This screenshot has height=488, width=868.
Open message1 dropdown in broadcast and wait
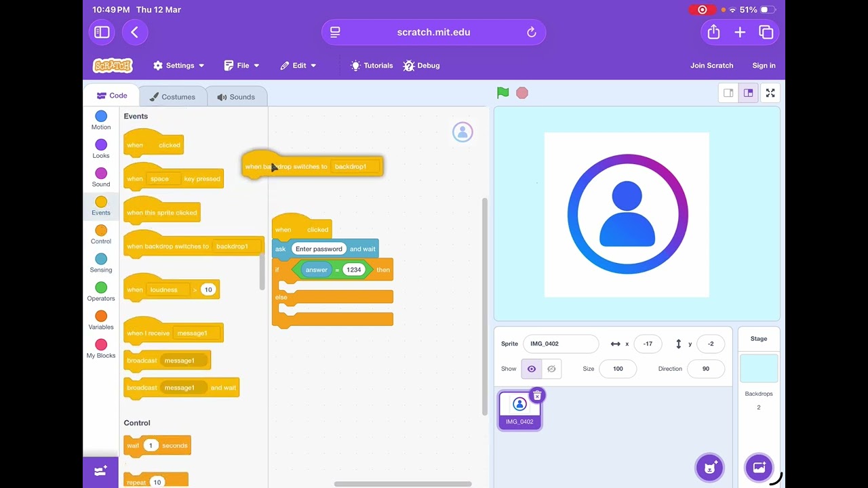[183, 388]
